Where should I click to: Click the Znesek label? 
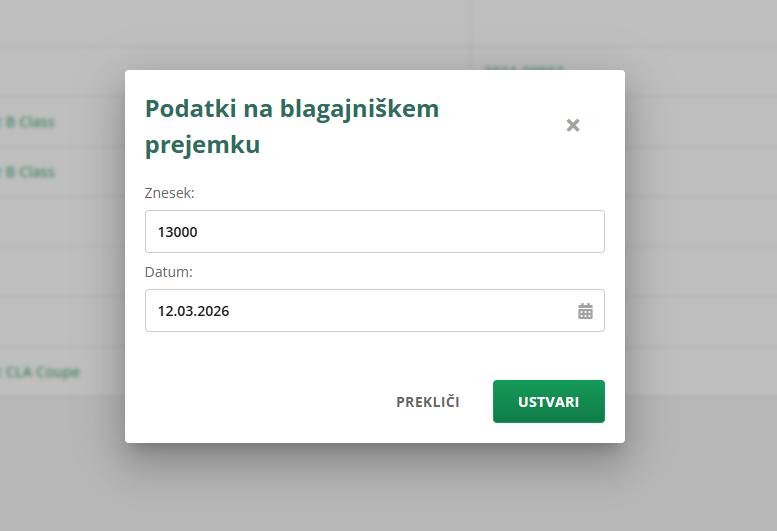[x=170, y=193]
